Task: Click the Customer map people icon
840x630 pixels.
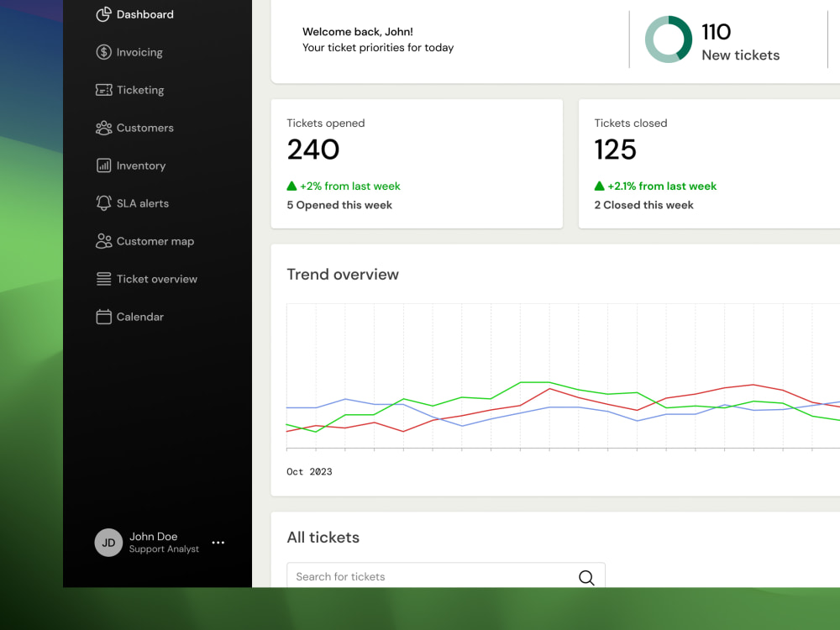Action: click(x=103, y=241)
